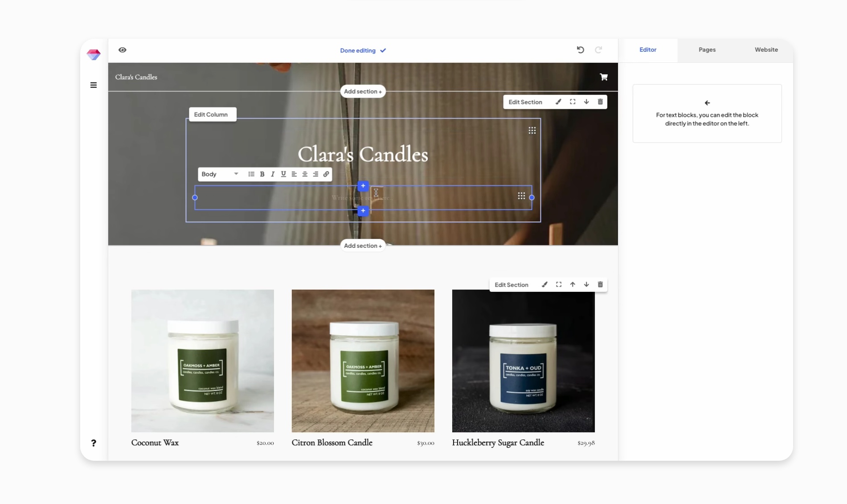Image resolution: width=847 pixels, height=504 pixels.
Task: Click Done editing
Action: 363,51
